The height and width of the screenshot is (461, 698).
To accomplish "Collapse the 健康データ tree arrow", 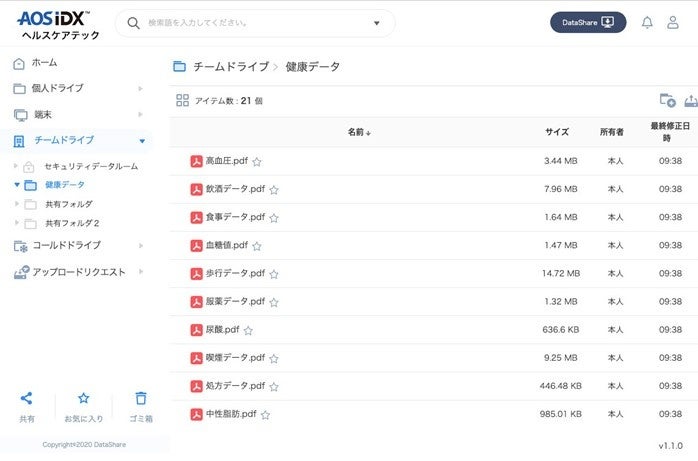I will pos(17,184).
